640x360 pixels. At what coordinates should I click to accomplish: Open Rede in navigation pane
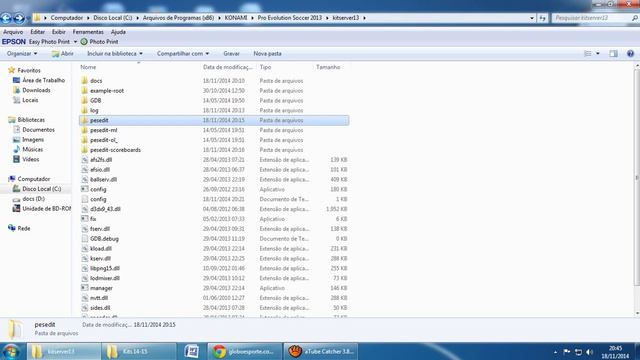[24, 229]
